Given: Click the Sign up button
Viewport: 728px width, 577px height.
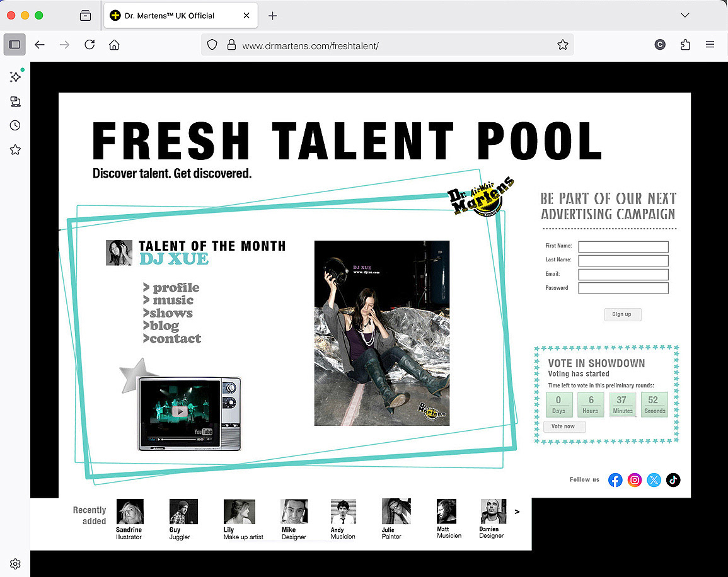Looking at the screenshot, I should pos(623,314).
